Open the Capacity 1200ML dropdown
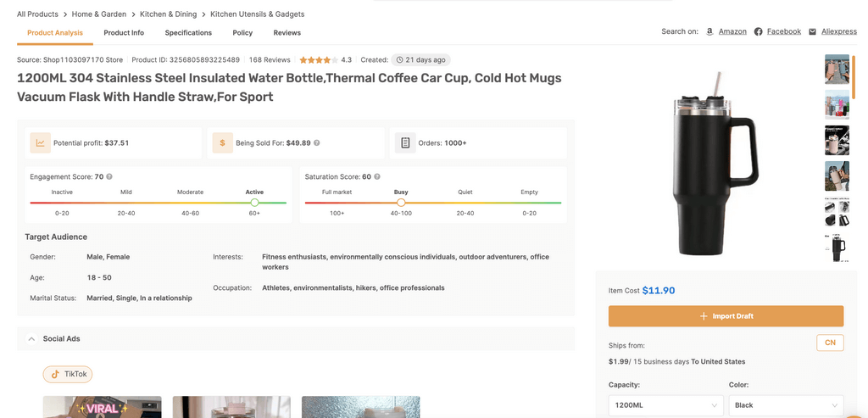 665,405
